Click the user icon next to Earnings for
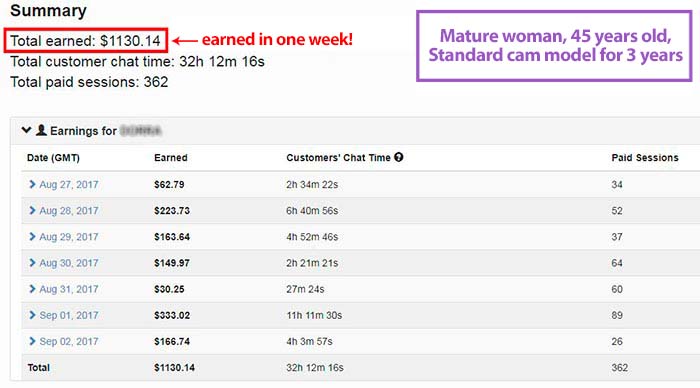700x388 pixels. (41, 130)
